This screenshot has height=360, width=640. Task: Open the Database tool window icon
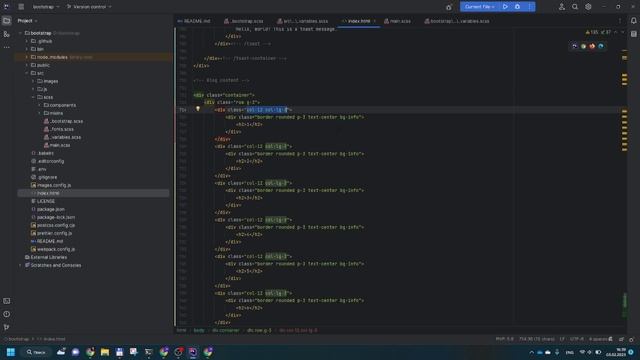633,34
